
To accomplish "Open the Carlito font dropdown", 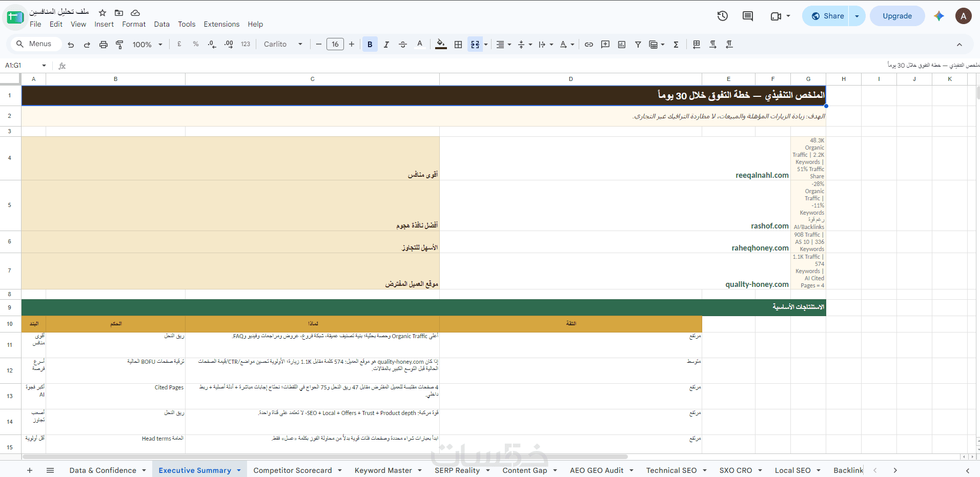I will pos(283,45).
